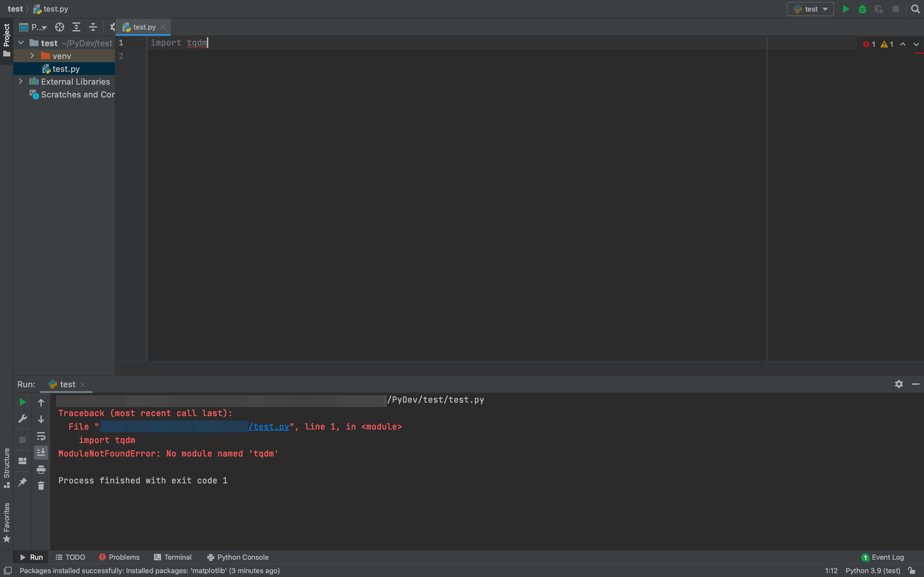Viewport: 924px width, 577px height.
Task: Expand External Libraries node
Action: (x=21, y=81)
